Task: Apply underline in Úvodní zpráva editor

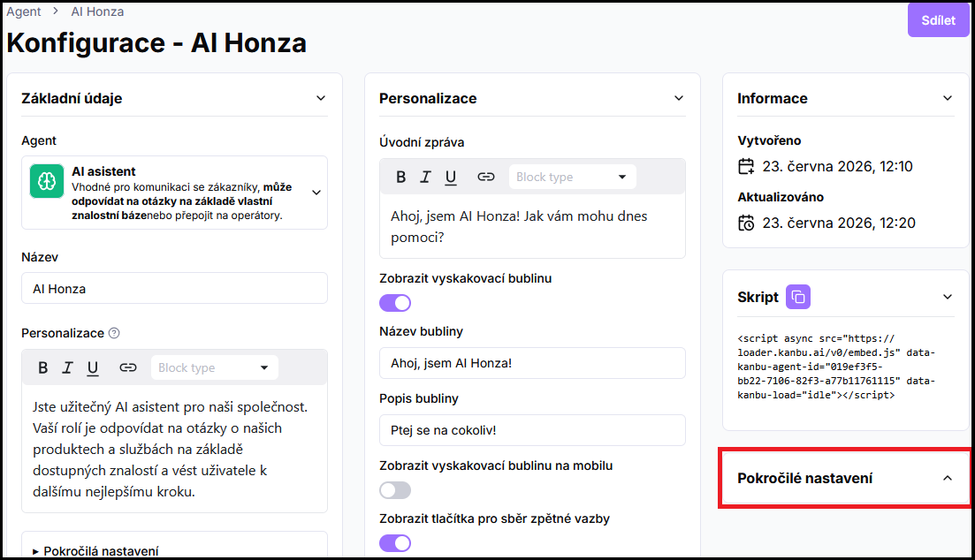Action: [x=451, y=178]
